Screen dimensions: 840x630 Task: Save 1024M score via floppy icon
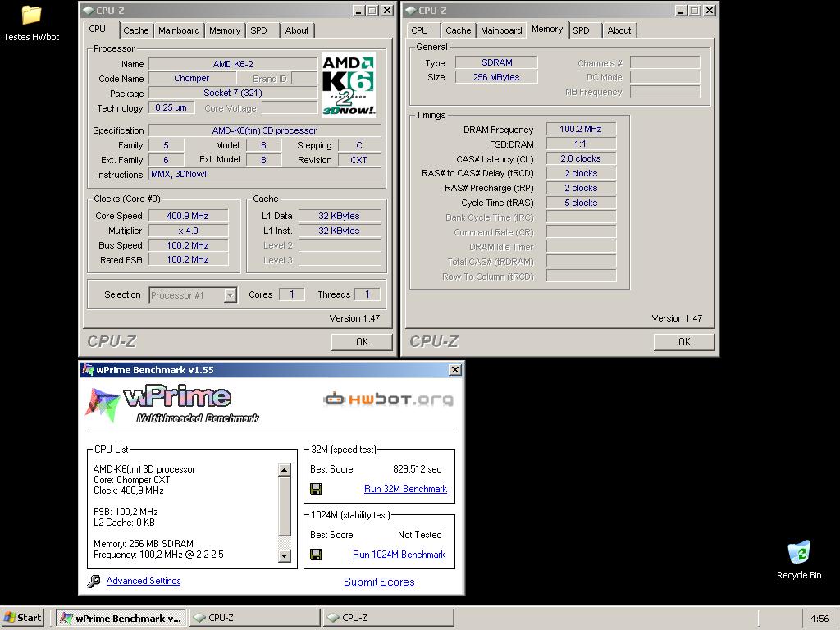pyautogui.click(x=316, y=555)
